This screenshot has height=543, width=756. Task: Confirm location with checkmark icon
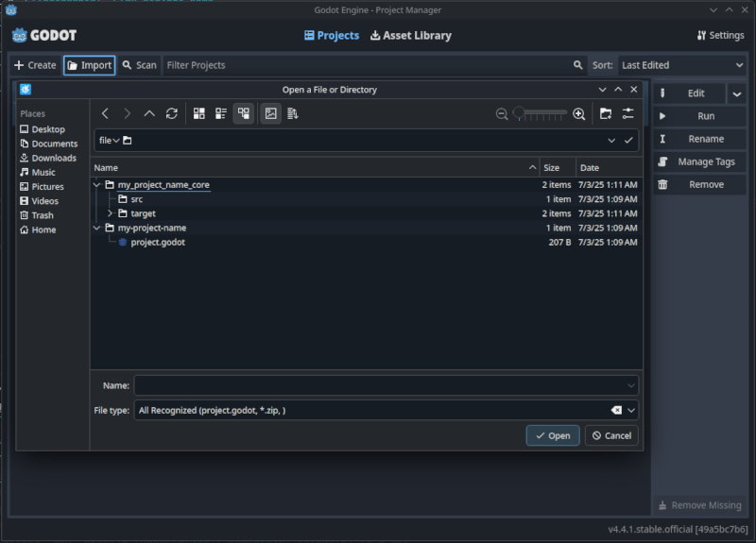point(628,140)
